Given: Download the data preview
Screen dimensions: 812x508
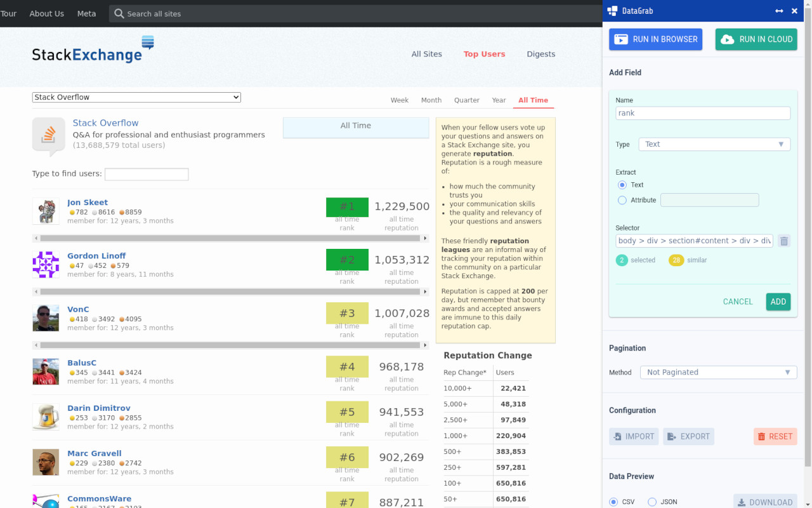Looking at the screenshot, I should tap(765, 502).
